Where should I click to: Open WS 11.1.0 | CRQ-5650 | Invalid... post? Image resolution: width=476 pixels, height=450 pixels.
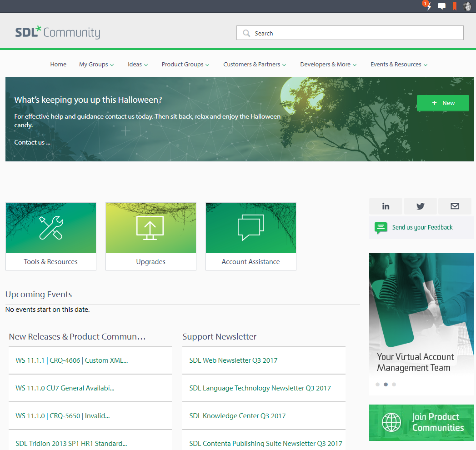(63, 416)
